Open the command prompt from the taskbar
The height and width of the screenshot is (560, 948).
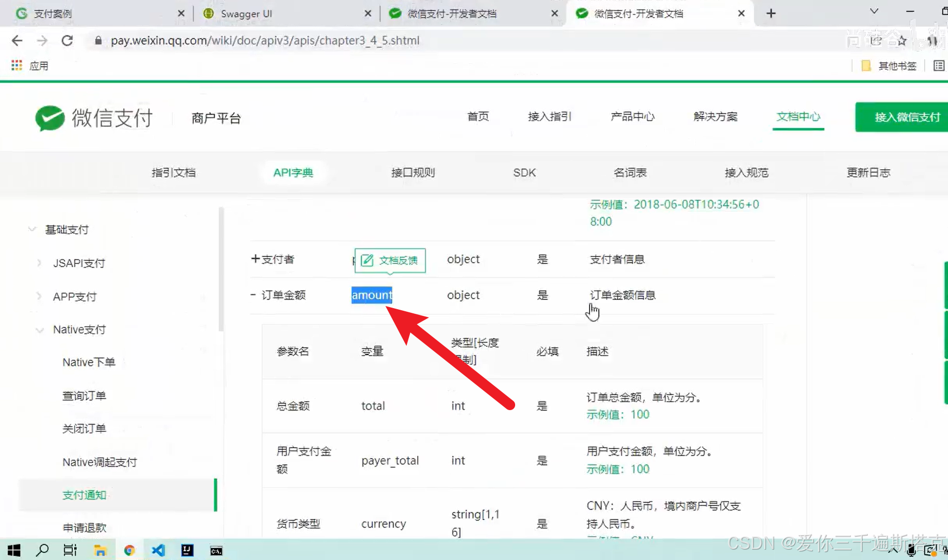pyautogui.click(x=216, y=551)
